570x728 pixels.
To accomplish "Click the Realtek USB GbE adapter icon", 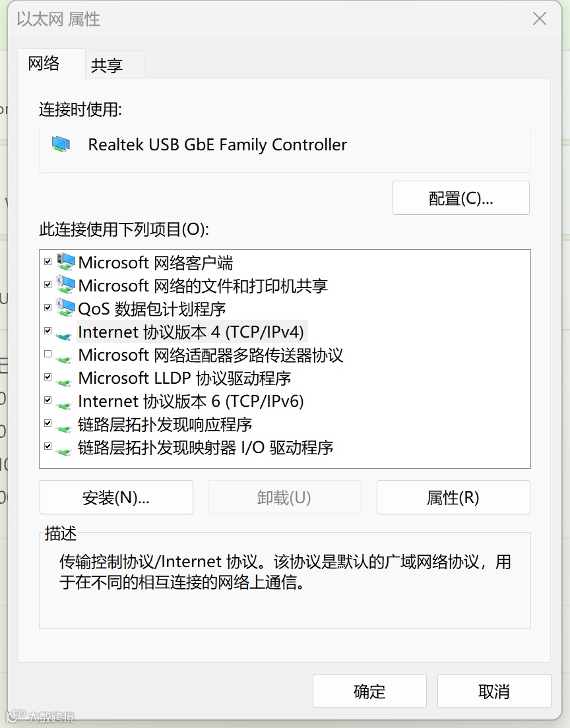I will 61,144.
